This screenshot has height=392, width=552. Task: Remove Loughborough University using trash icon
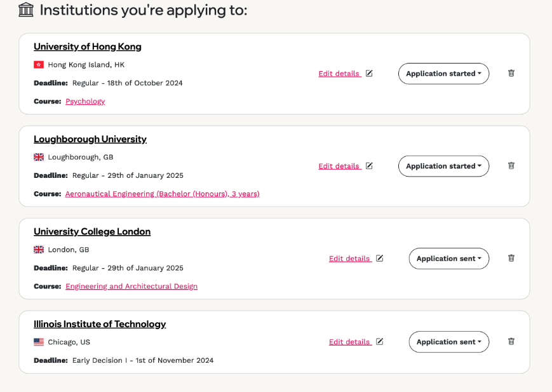tap(511, 166)
